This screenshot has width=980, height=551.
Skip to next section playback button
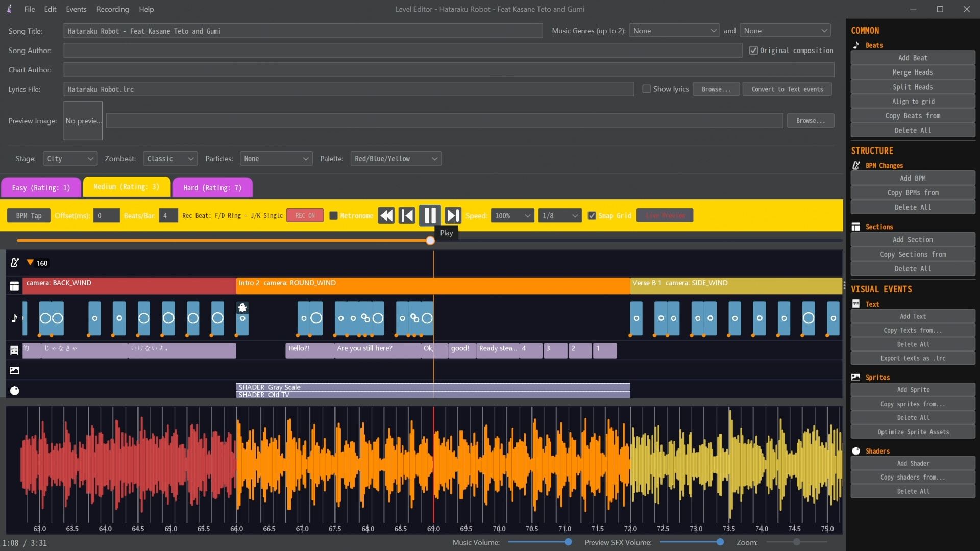[x=453, y=216]
